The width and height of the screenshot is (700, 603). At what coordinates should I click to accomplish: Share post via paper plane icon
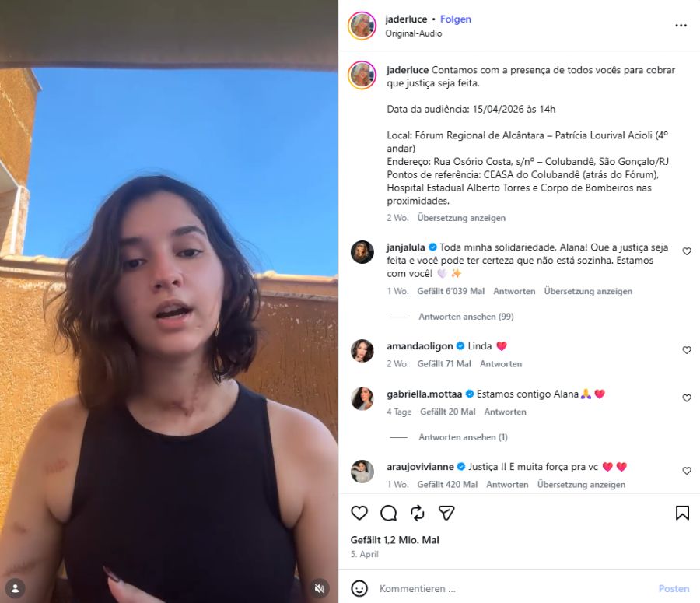446,513
